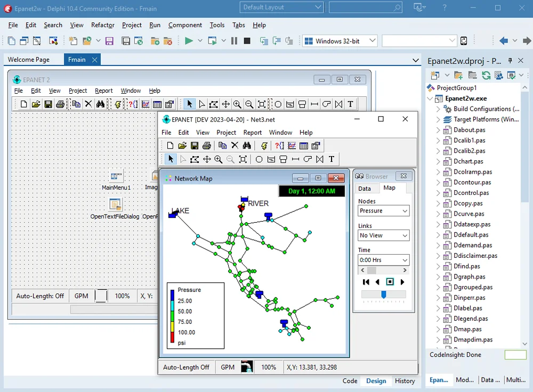Select the Add Tank tool in Net3.net window
The height and width of the screenshot is (392, 533).
[284, 159]
